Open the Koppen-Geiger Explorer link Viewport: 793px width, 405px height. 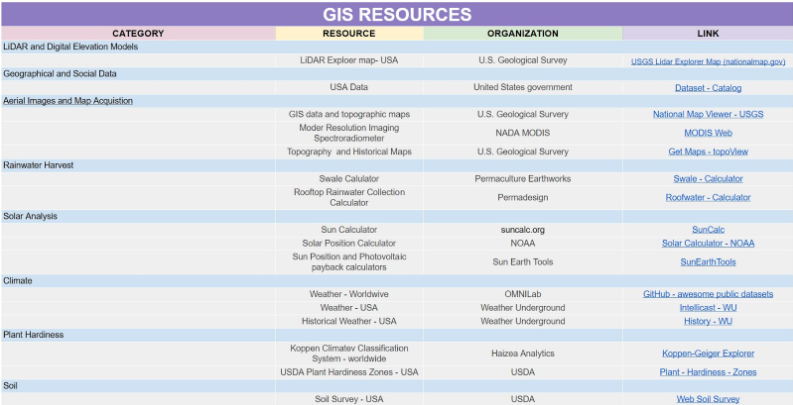[708, 353]
